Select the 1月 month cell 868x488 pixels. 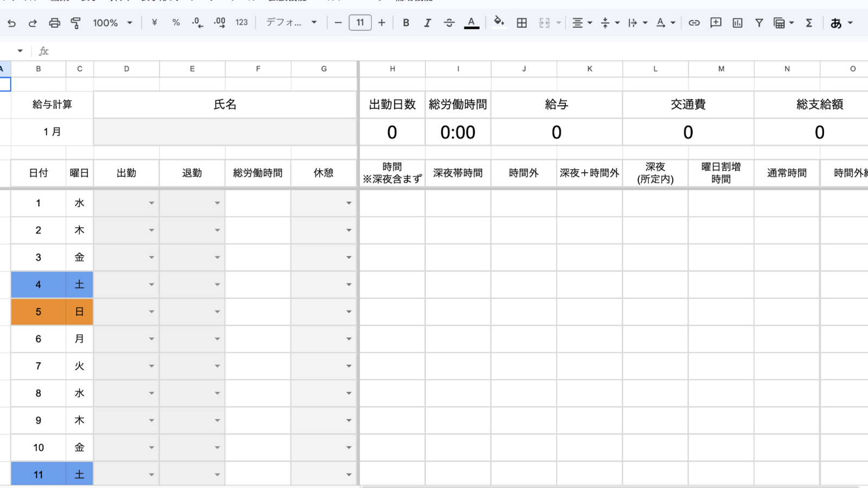(x=52, y=132)
